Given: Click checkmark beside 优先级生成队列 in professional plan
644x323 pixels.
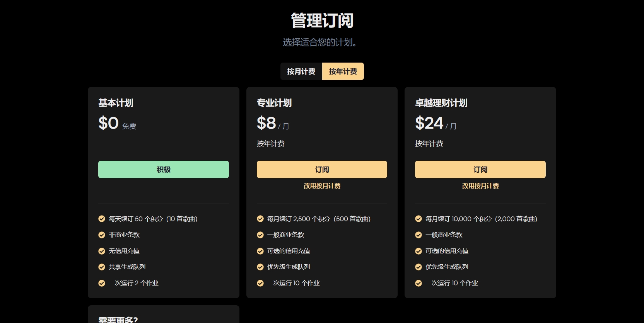Looking at the screenshot, I should click(x=260, y=267).
